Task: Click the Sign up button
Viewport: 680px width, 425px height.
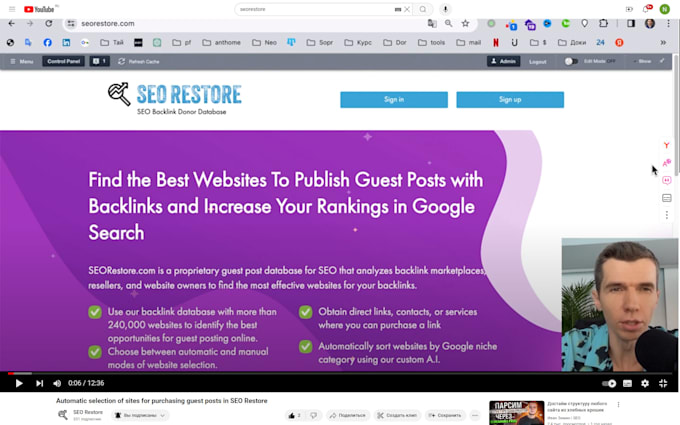Action: [x=510, y=100]
